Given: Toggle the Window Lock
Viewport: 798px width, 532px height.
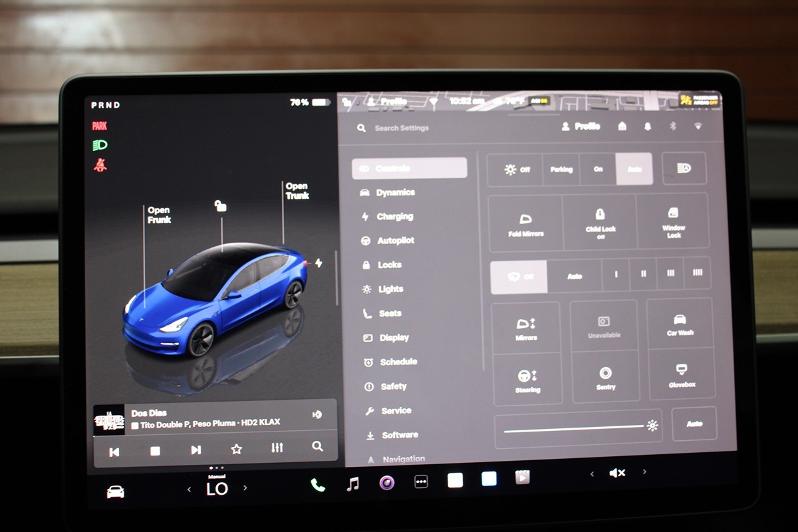Looking at the screenshot, I should tap(673, 222).
